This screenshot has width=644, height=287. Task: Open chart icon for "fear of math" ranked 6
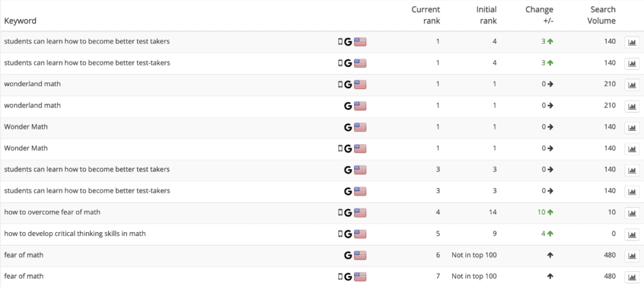631,256
